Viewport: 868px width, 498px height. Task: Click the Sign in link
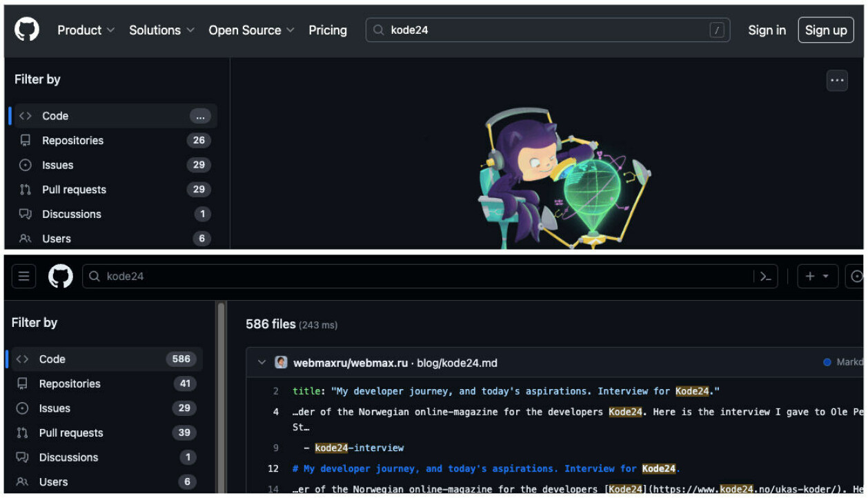tap(767, 30)
